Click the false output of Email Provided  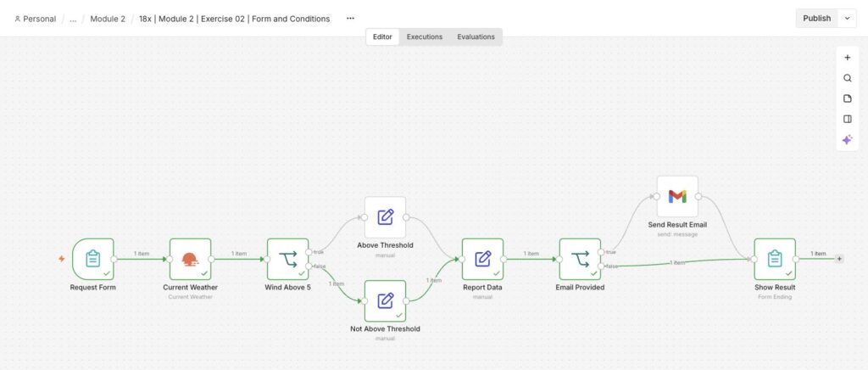click(x=601, y=266)
